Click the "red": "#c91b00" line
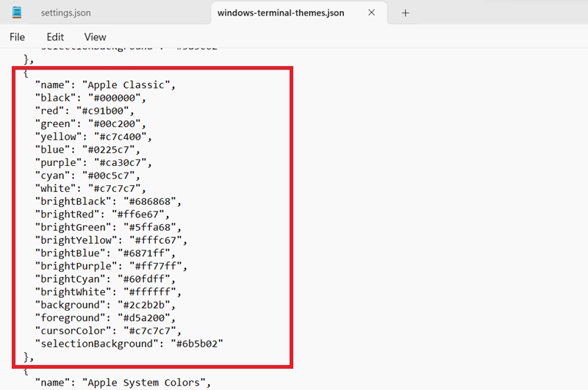This screenshot has height=390, width=588. click(x=85, y=111)
